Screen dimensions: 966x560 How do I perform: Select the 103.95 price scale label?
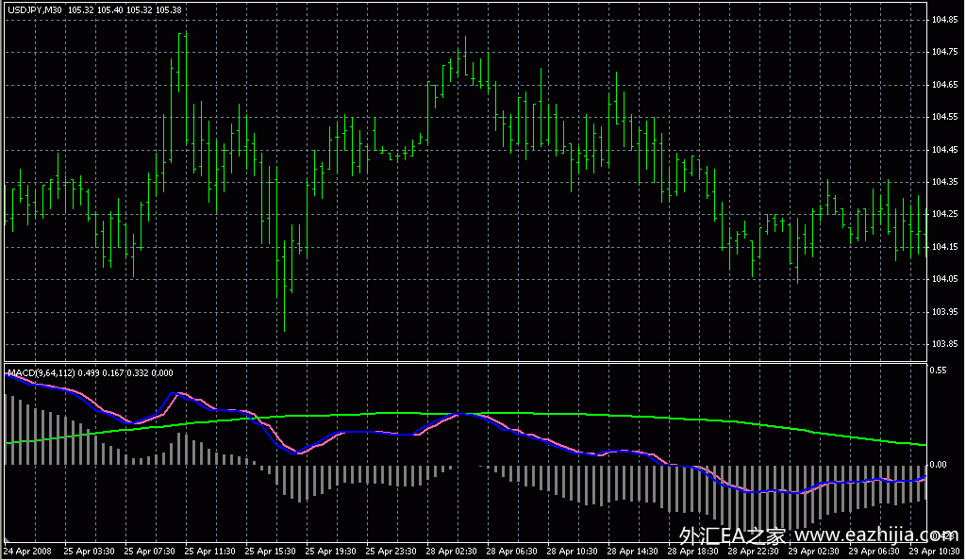coord(944,312)
